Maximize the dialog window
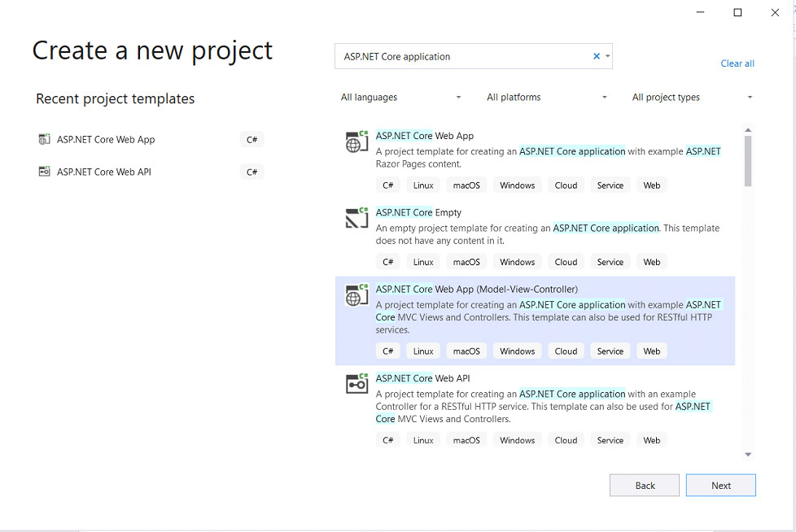This screenshot has width=796, height=532. point(737,13)
